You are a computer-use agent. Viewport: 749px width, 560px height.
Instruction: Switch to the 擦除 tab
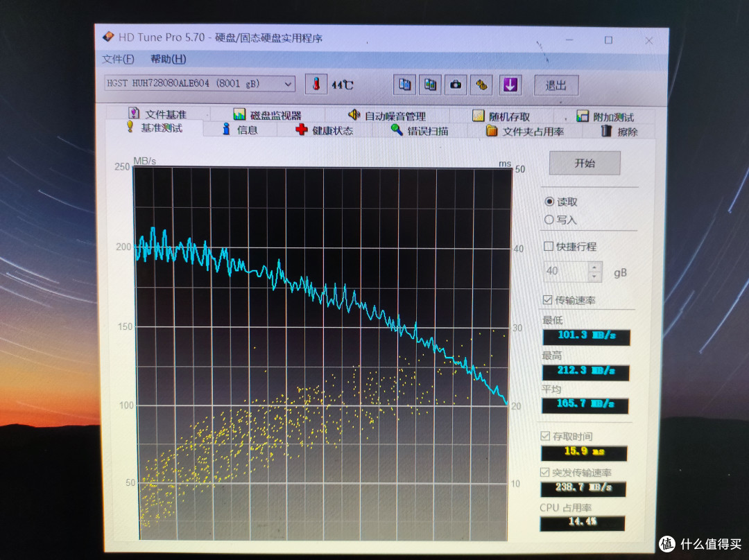pyautogui.click(x=619, y=132)
